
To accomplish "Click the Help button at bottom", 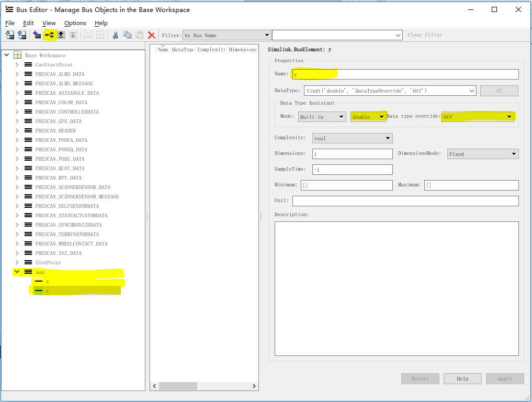I will (462, 378).
